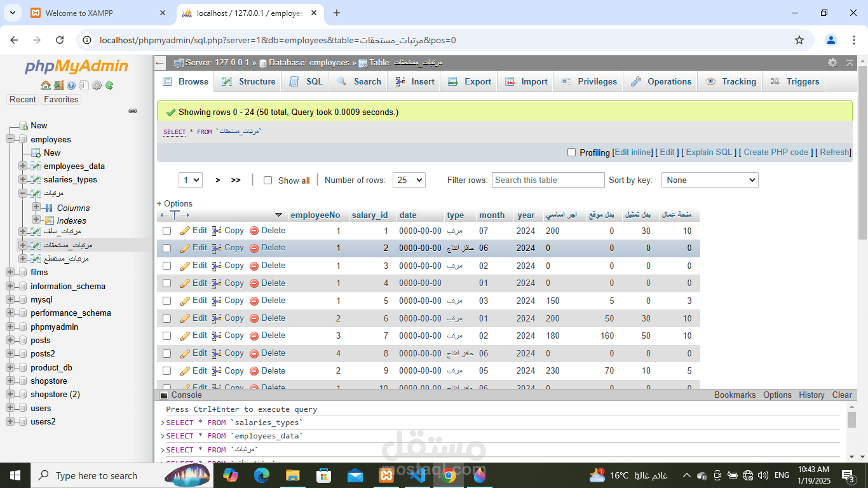Click the browser address bar
The width and height of the screenshot is (868, 488).
tap(438, 40)
